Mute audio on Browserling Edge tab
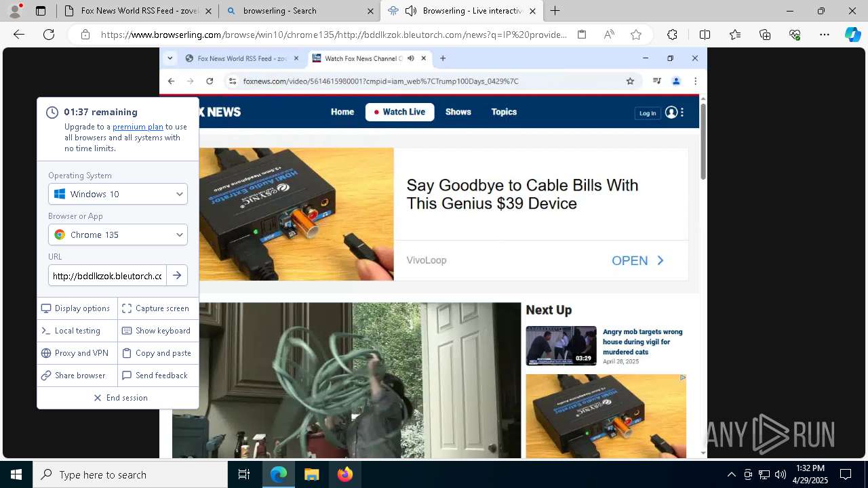The width and height of the screenshot is (868, 488). (410, 11)
